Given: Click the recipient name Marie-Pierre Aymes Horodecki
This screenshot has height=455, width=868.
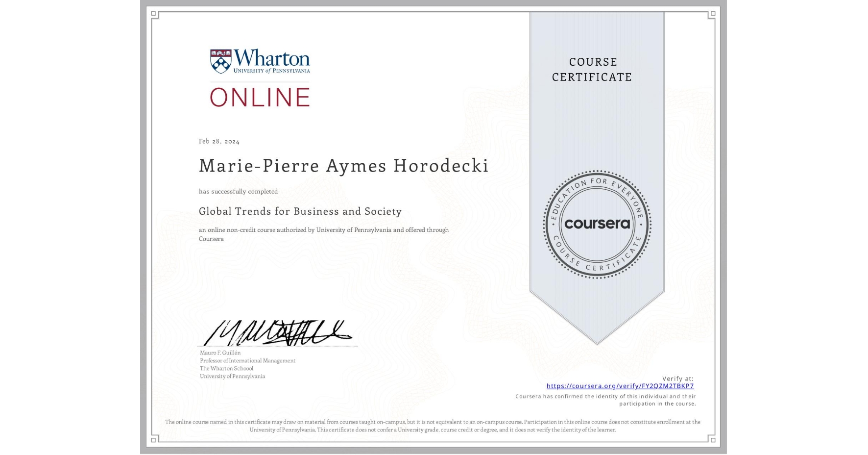Looking at the screenshot, I should tap(343, 166).
